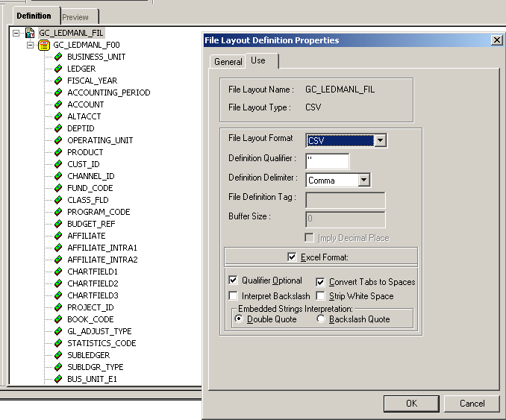Select the SUBLDGR_TYPE tree row
This screenshot has height=420, width=506.
96,367
